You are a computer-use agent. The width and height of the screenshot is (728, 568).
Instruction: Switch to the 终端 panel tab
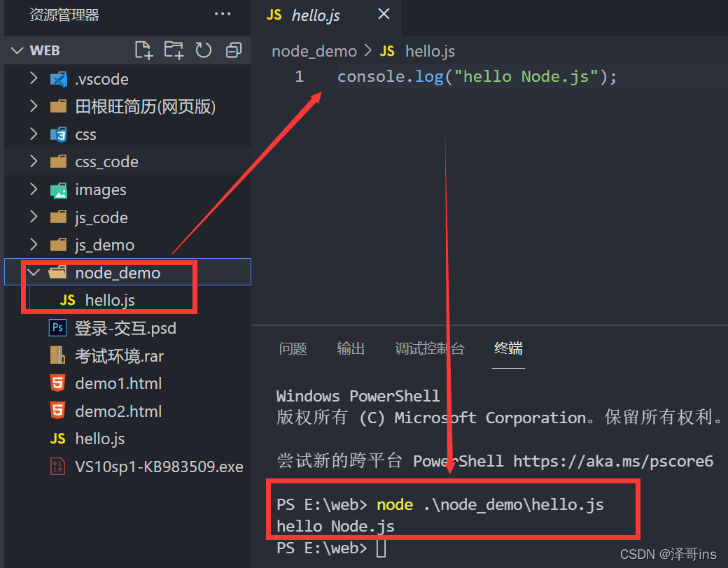pos(508,348)
